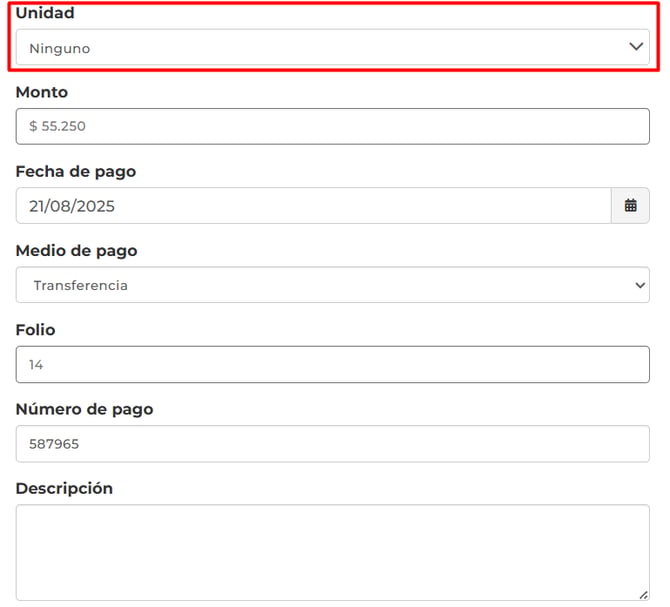Click the Número de pago label

85,409
